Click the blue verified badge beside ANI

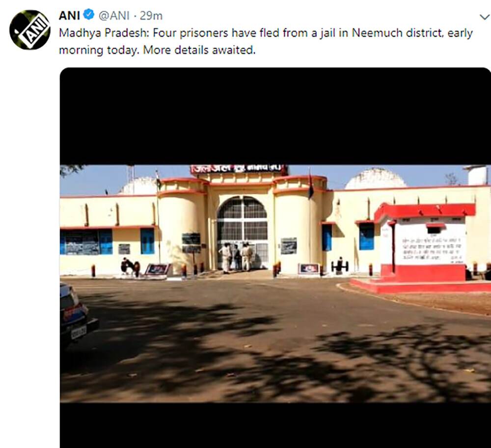pyautogui.click(x=89, y=15)
